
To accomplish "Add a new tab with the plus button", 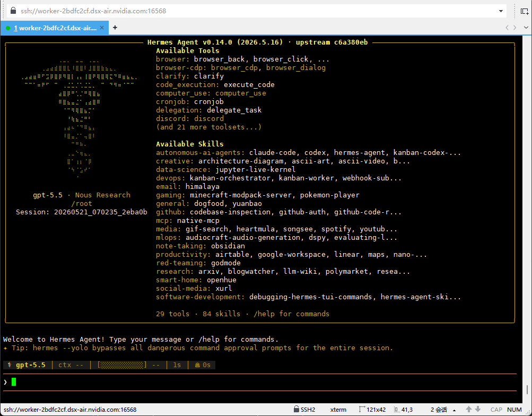I will tap(115, 28).
